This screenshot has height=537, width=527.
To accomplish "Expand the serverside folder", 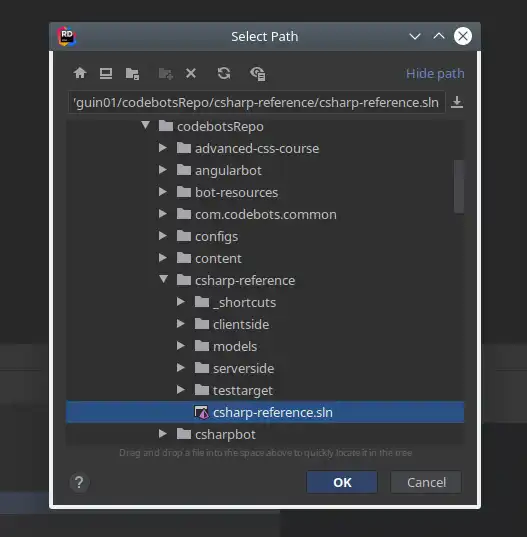I will point(181,368).
